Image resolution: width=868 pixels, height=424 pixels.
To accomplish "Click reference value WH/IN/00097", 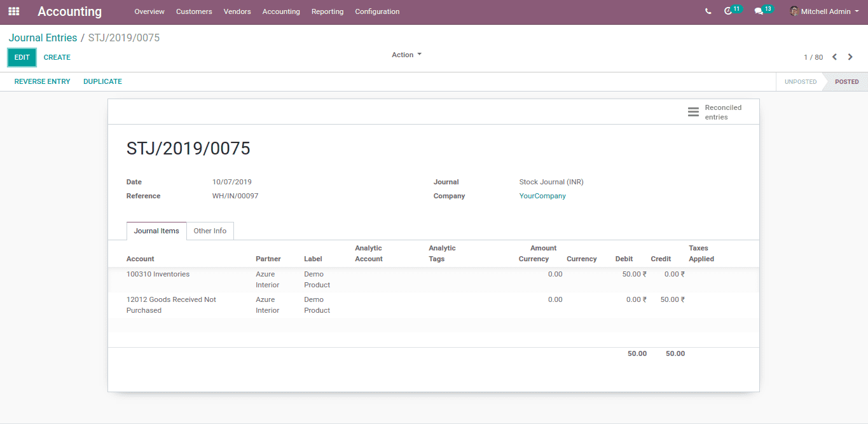I will 235,196.
